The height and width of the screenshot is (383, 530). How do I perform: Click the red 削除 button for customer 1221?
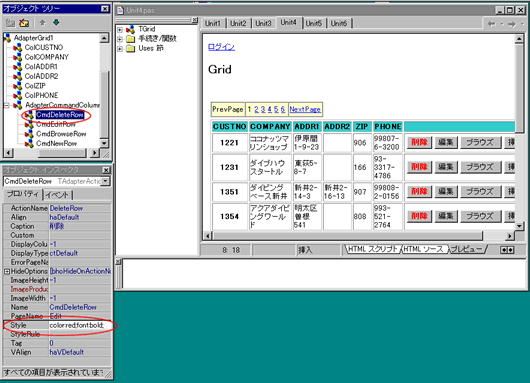[419, 142]
